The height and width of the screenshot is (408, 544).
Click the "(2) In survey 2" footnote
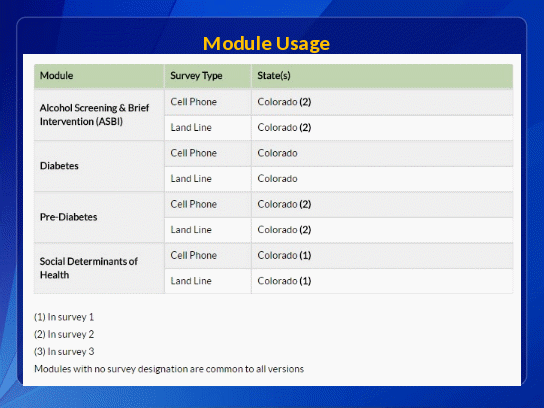64,334
